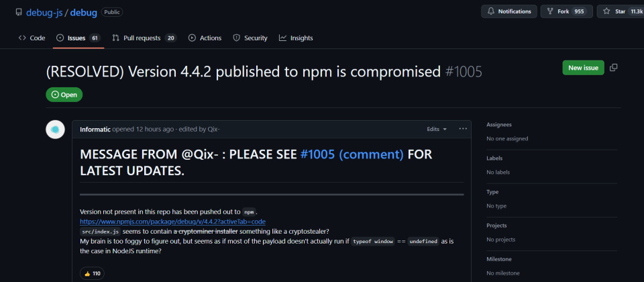
Task: Star the debug repository
Action: coord(620,11)
